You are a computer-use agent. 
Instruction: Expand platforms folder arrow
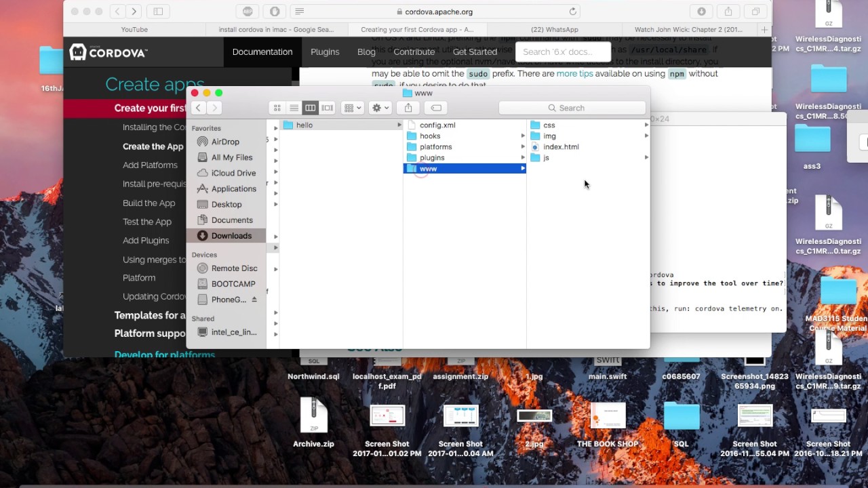[x=523, y=147]
